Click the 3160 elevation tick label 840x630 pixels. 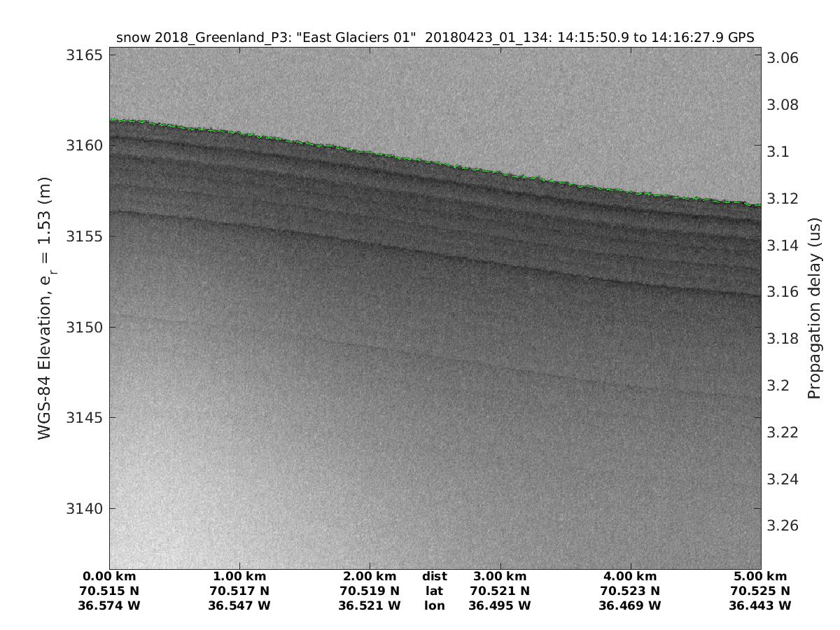pos(84,146)
